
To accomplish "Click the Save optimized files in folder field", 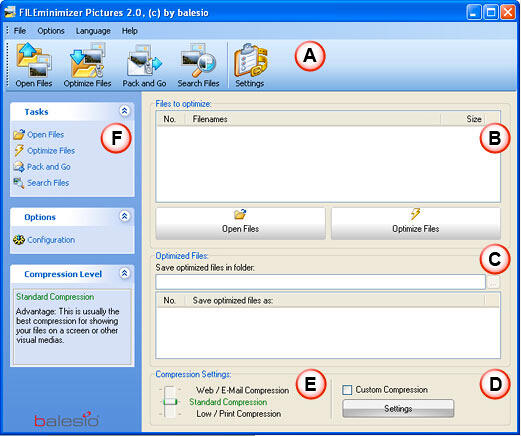I will coord(320,282).
